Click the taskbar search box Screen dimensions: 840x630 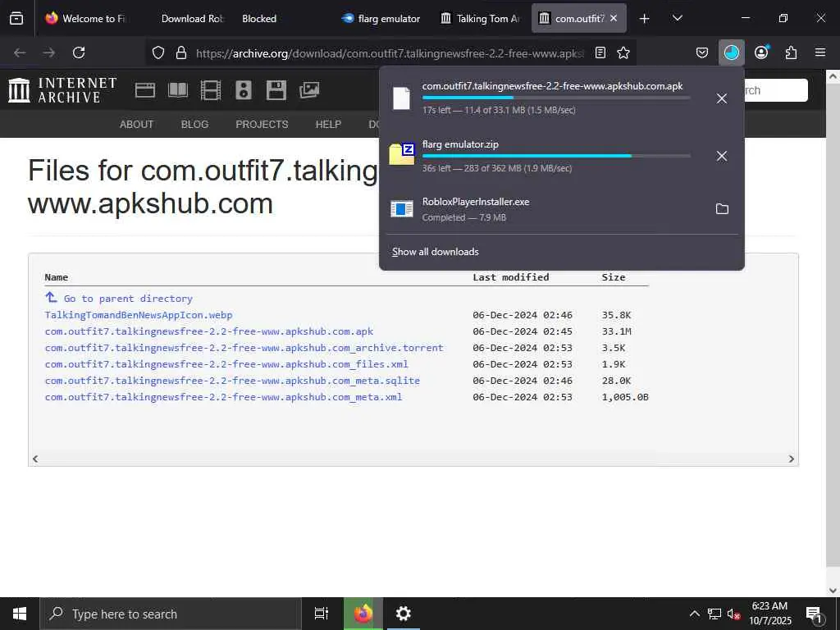[x=171, y=614]
